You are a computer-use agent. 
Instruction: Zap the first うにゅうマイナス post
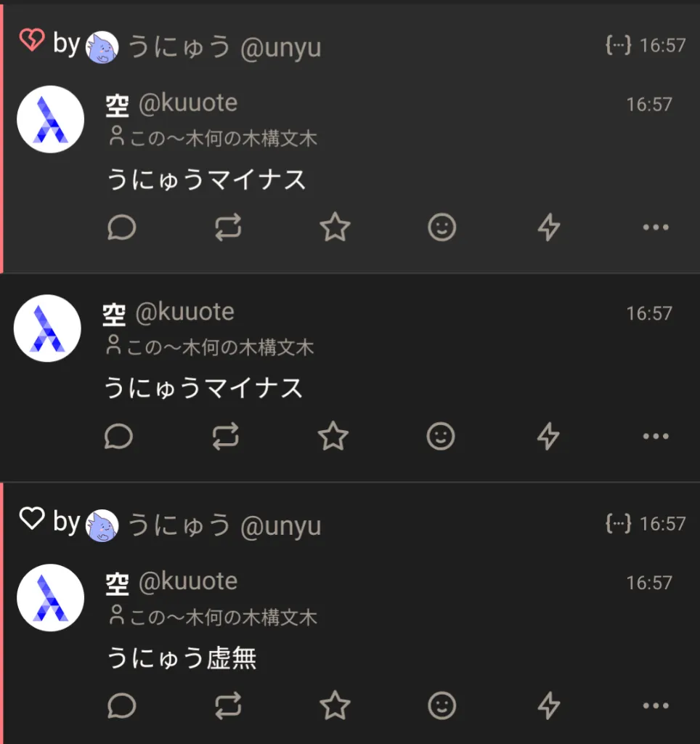pyautogui.click(x=549, y=227)
